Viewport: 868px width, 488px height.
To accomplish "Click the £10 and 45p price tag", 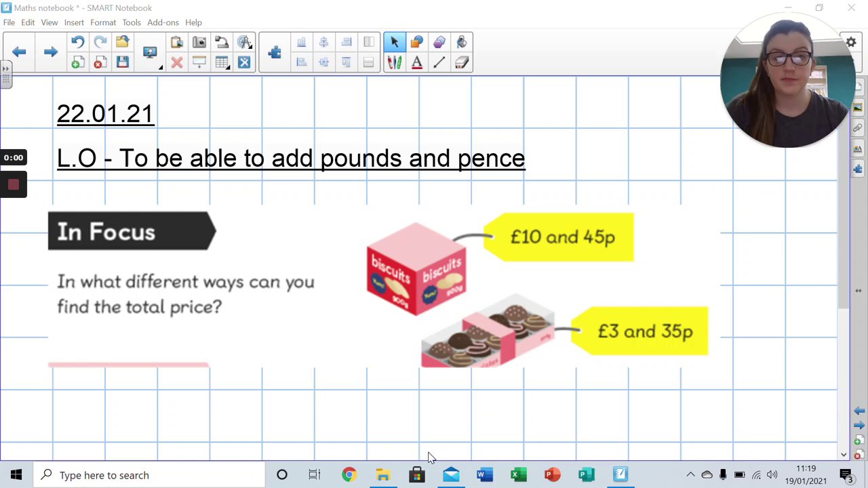I will (x=560, y=237).
